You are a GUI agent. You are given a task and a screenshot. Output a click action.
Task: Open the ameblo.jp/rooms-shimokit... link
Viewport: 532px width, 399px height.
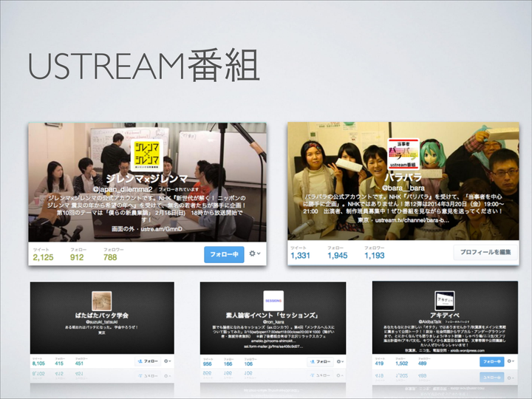click(273, 341)
